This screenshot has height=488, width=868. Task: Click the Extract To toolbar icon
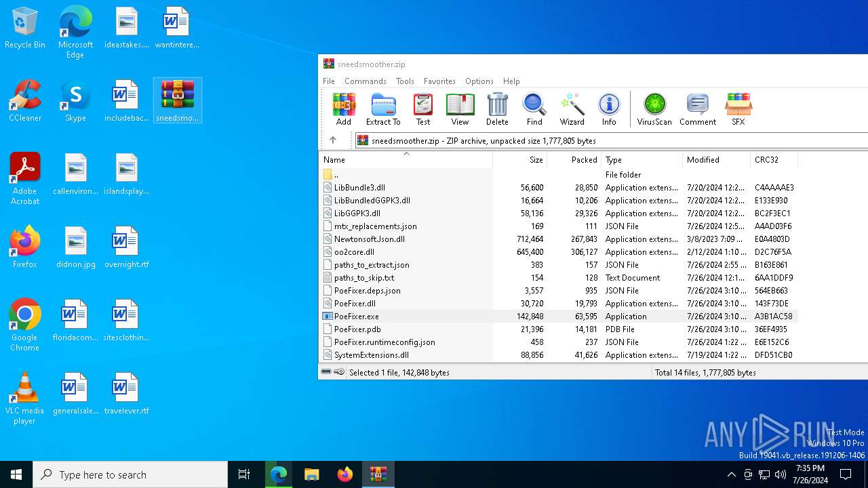383,110
